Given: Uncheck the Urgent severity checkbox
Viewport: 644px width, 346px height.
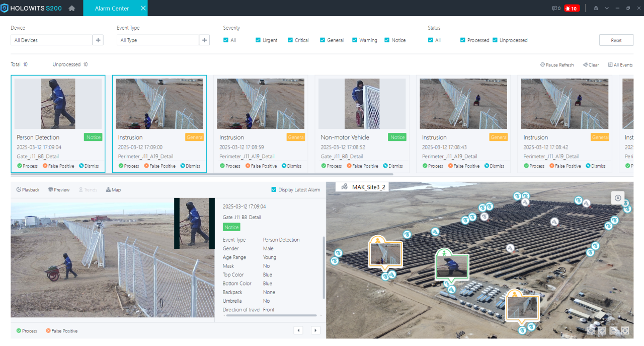Looking at the screenshot, I should coord(258,40).
